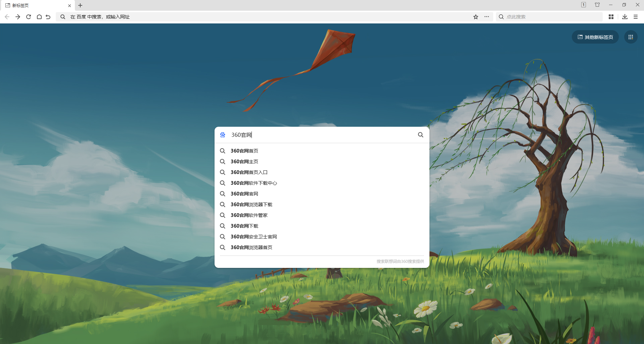644x344 pixels.
Task: Select suggestion 360官网浏览器首页
Action: 322,247
